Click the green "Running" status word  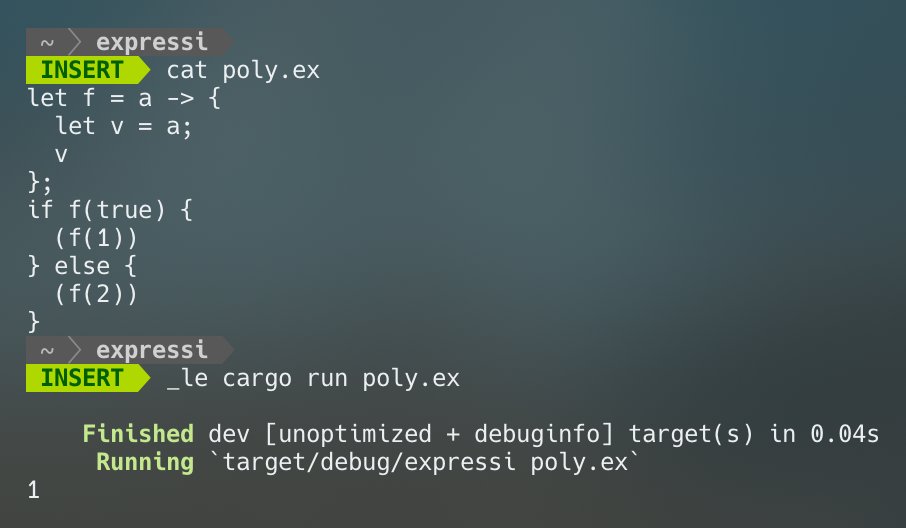tap(144, 462)
